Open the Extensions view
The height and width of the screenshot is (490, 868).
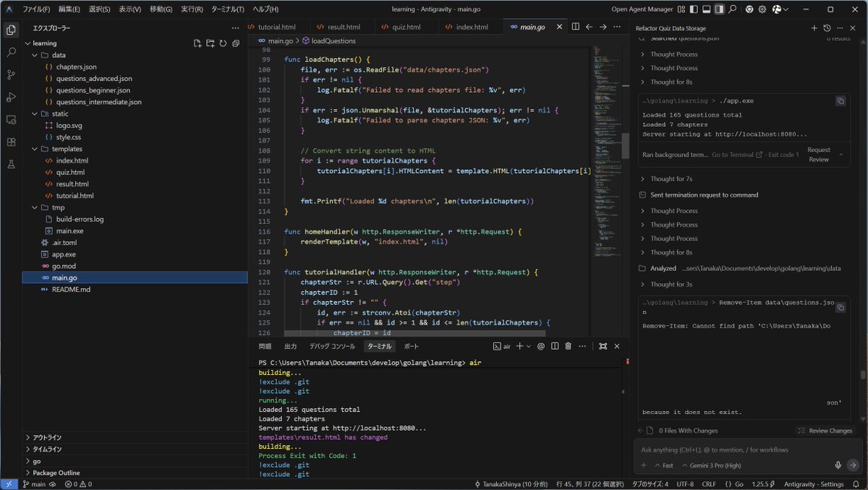pyautogui.click(x=11, y=142)
